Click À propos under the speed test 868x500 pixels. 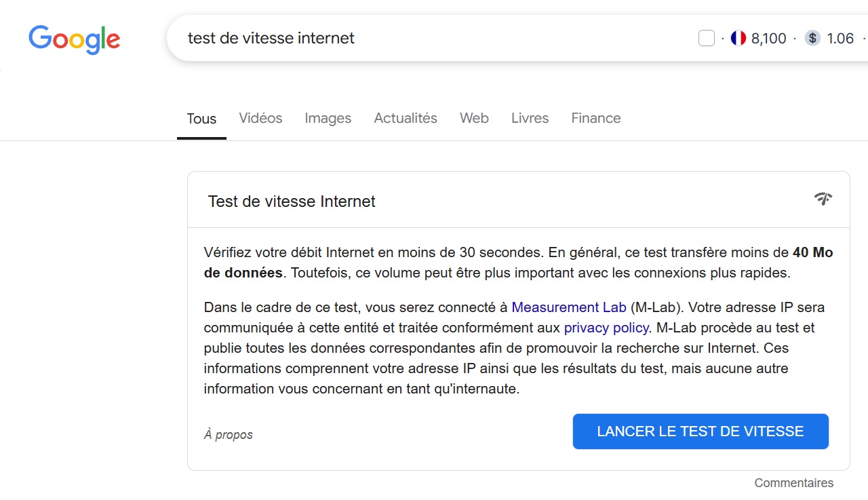(229, 434)
